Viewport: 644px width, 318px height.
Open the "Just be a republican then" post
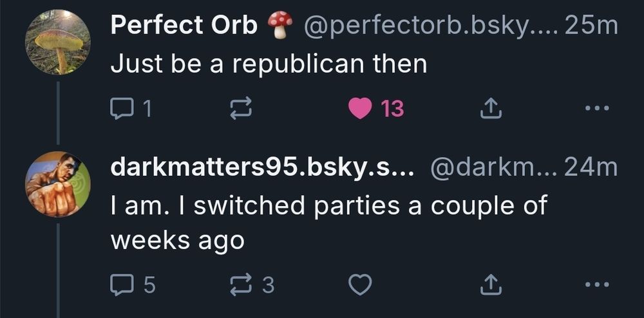[x=269, y=64]
